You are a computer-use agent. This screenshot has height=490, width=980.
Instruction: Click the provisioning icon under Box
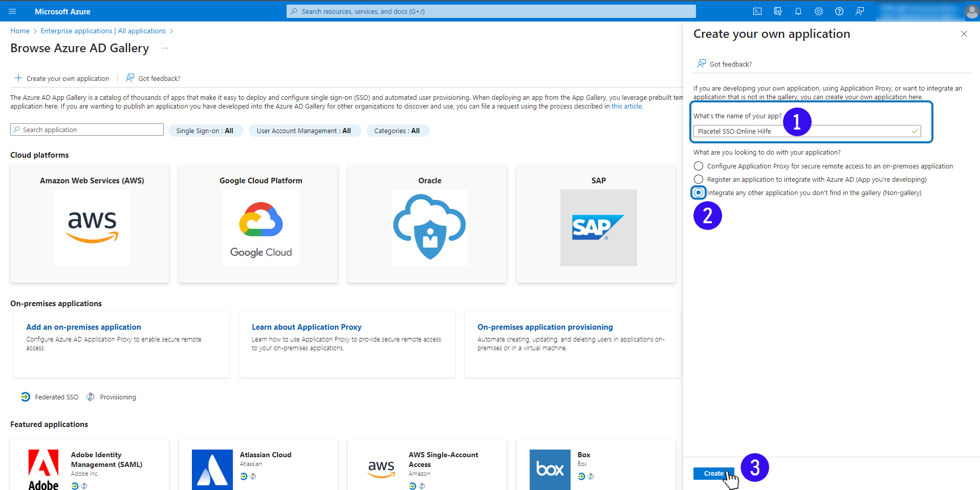point(591,476)
